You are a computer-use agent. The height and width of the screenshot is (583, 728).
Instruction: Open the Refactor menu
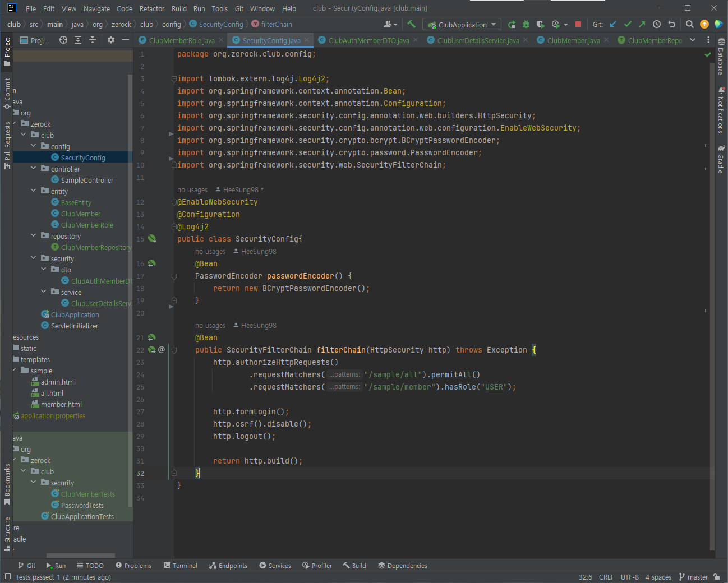(152, 8)
